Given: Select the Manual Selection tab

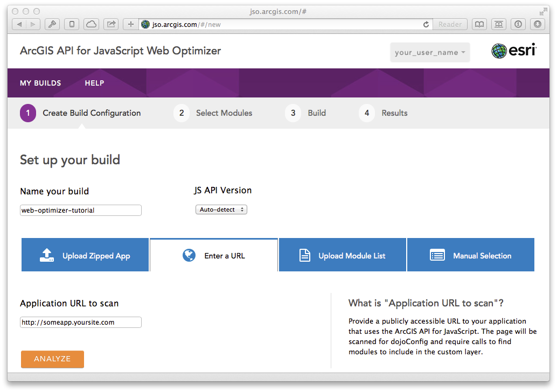Looking at the screenshot, I should (x=471, y=255).
